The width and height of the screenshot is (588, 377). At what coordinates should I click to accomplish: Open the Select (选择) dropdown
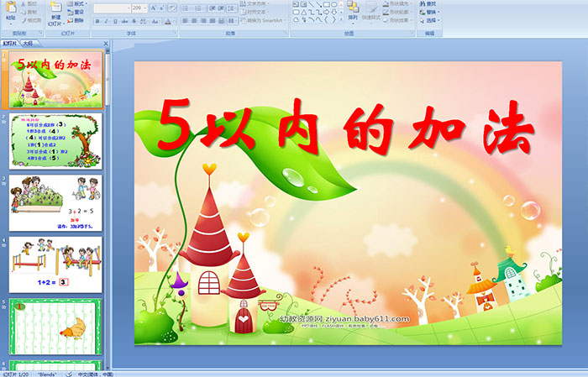click(429, 20)
